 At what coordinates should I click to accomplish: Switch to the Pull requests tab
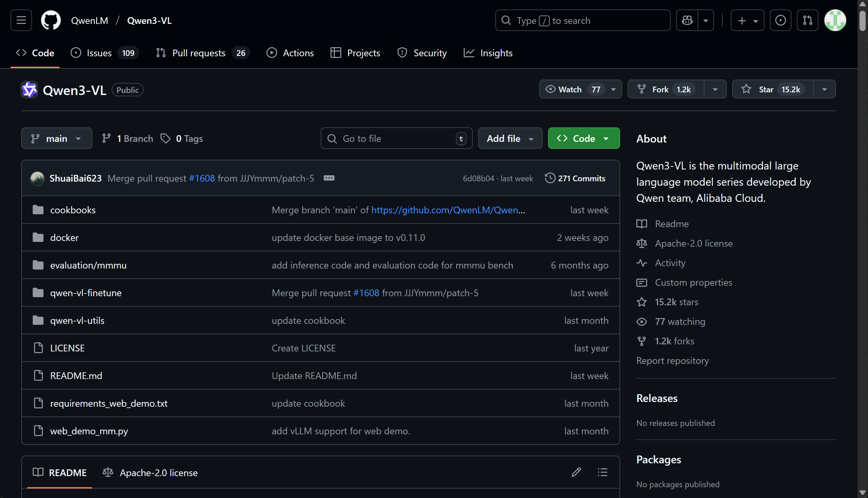tap(199, 53)
